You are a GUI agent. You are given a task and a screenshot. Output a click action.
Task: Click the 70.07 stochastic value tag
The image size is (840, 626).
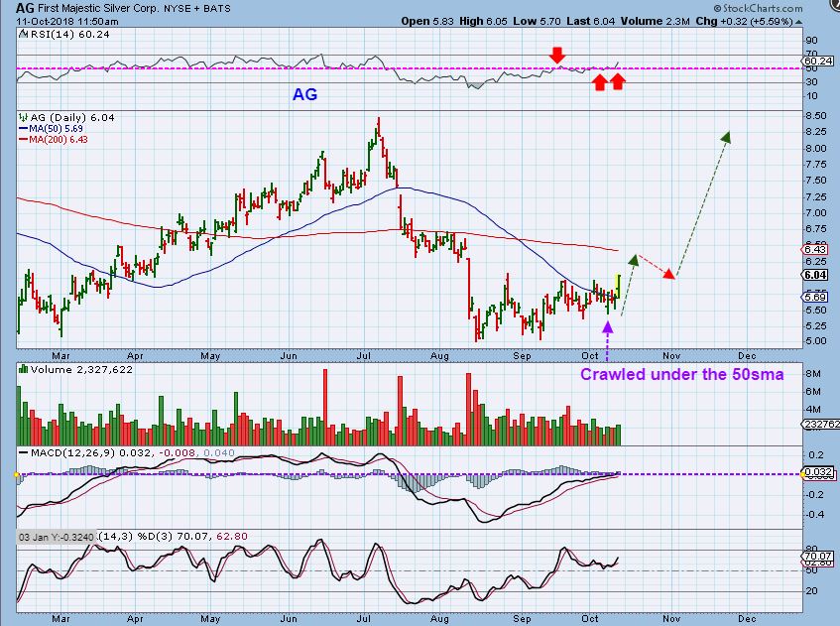tap(818, 557)
